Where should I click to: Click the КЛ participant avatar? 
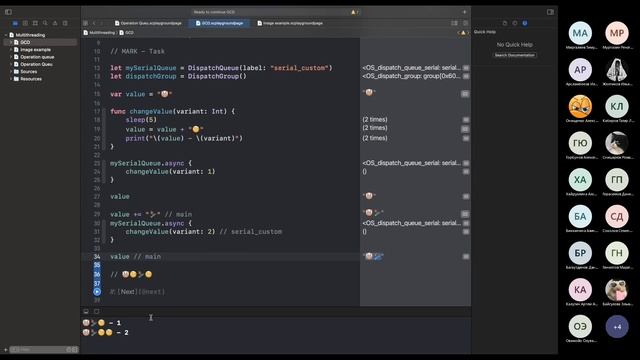point(617,107)
